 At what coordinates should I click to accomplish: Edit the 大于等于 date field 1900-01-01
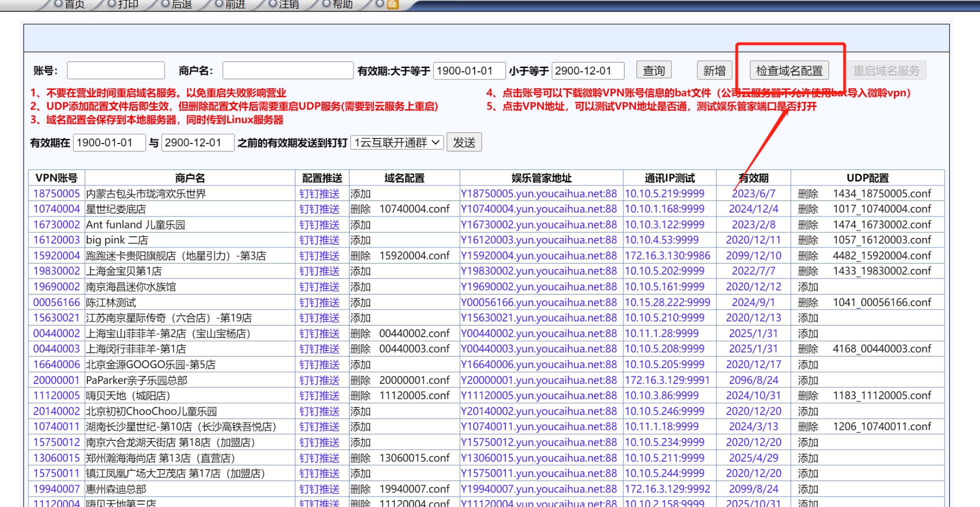pyautogui.click(x=469, y=70)
